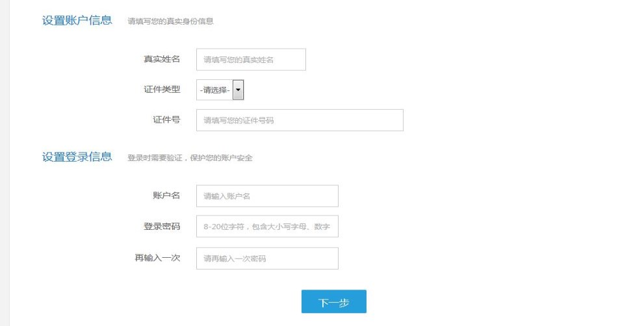Image resolution: width=644 pixels, height=326 pixels.
Task: Click the arrow button of 证件类型 selector
Action: (x=238, y=90)
